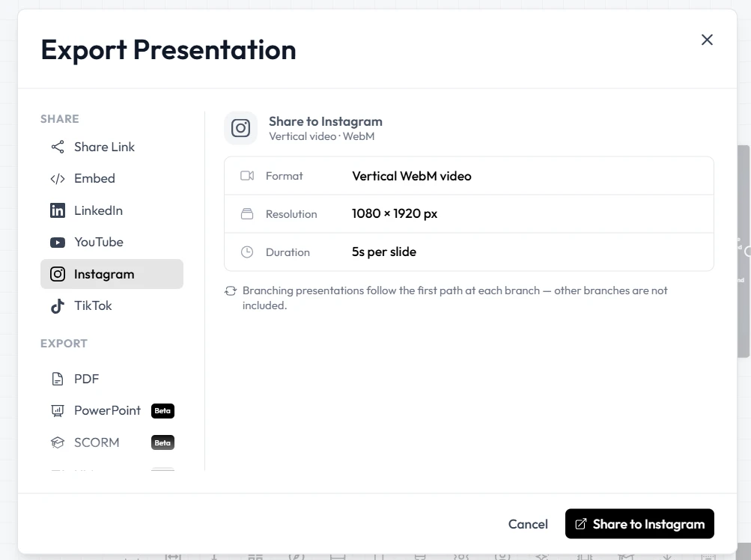
Task: Select SCORM export option
Action: coord(112,442)
